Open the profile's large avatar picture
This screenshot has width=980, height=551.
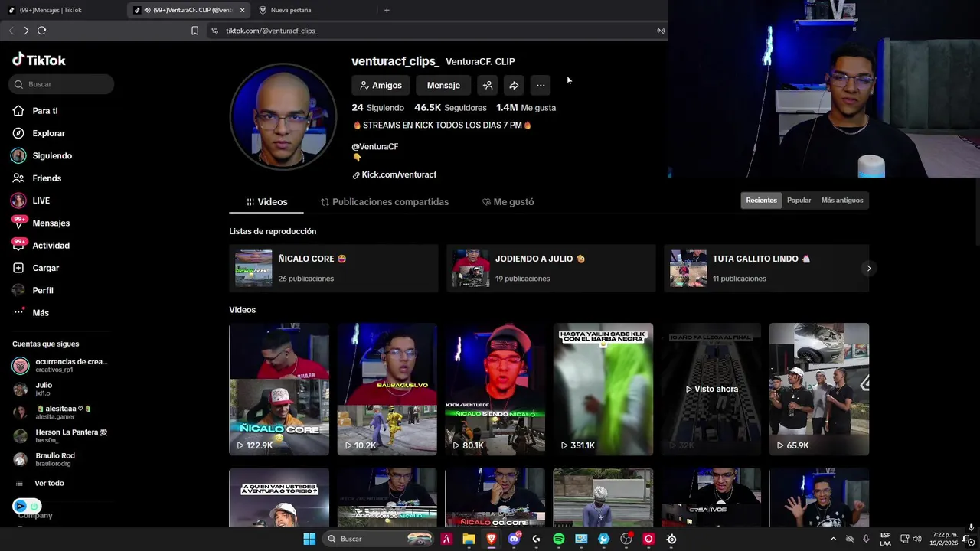click(283, 116)
